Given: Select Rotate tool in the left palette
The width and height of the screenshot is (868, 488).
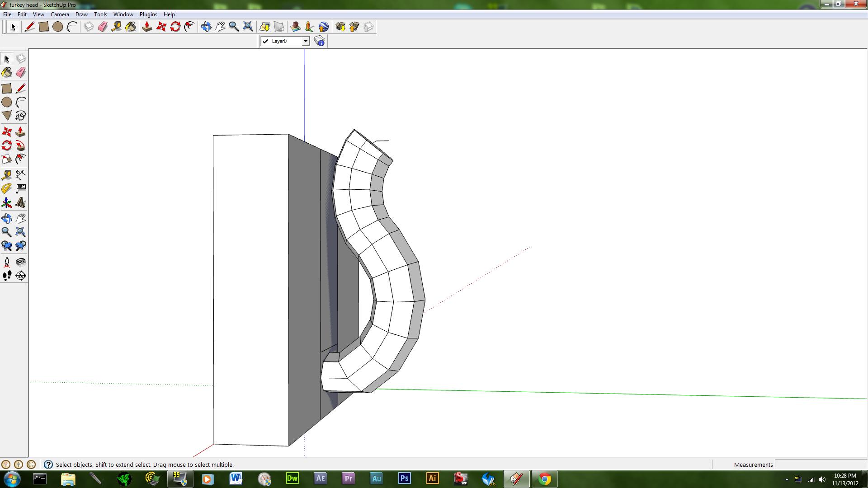Looking at the screenshot, I should point(7,145).
